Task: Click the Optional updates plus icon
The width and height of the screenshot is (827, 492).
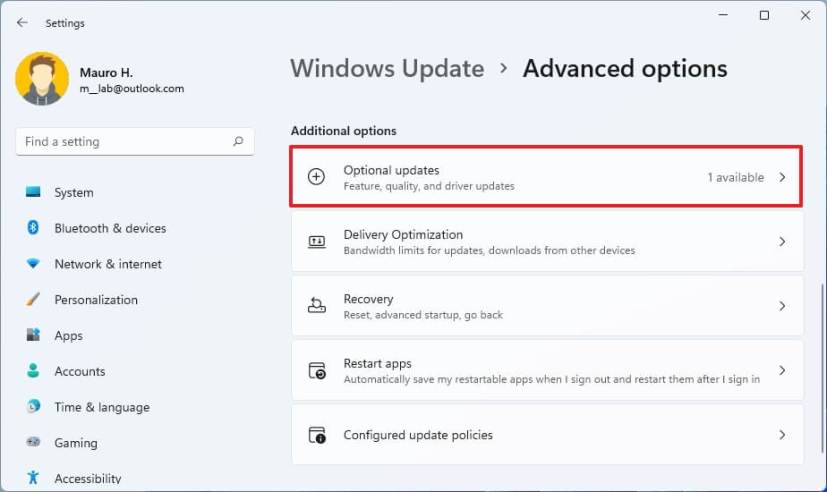Action: pos(316,177)
